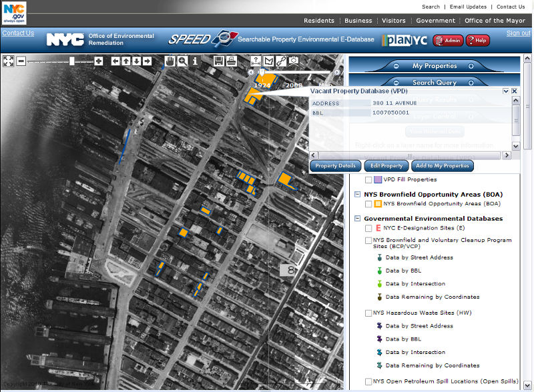
Task: Click Email Updates link
Action: coord(468,7)
